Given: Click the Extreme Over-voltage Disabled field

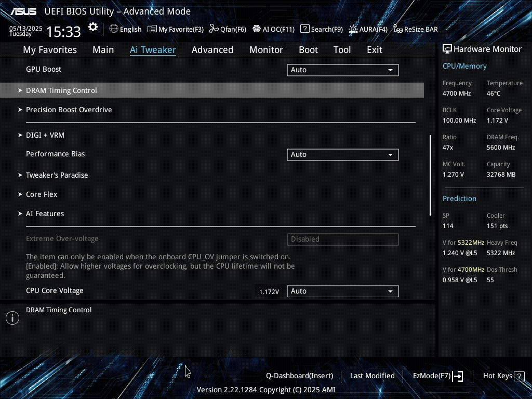Looking at the screenshot, I should click(x=343, y=239).
